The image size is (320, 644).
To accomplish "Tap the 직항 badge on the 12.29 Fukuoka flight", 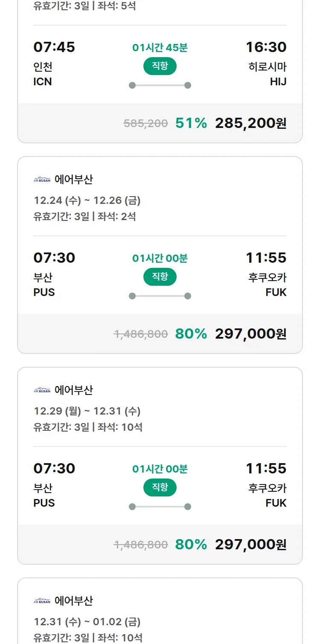I will pos(160,487).
